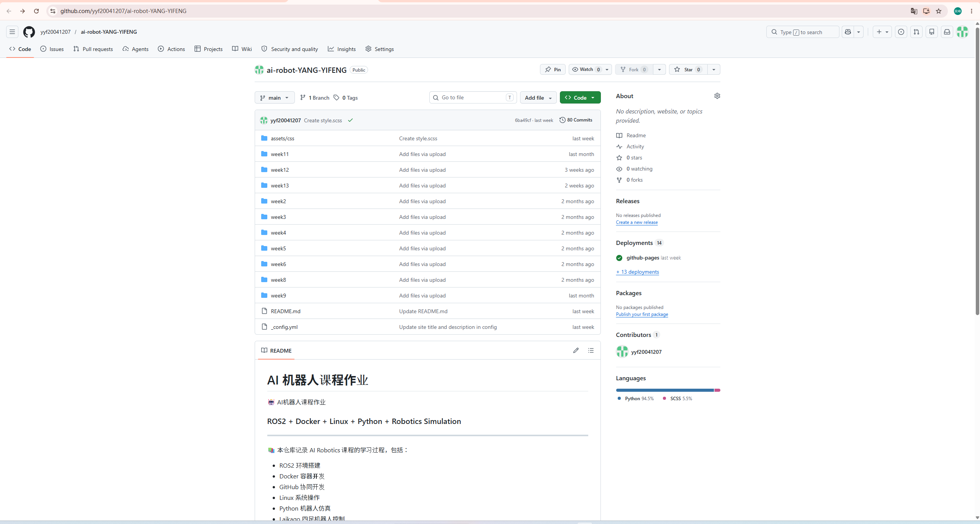
Task: Open the browser three-dot menu
Action: click(x=972, y=11)
